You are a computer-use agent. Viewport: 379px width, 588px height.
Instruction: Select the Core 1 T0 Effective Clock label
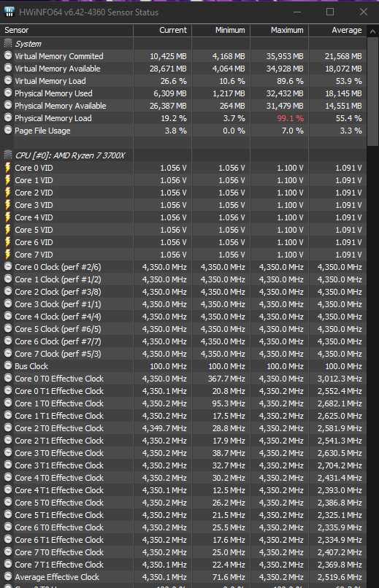pyautogui.click(x=59, y=403)
